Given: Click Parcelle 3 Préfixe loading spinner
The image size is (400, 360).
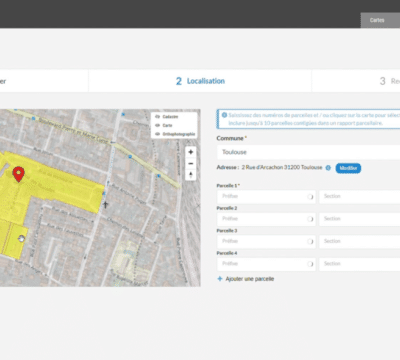Looking at the screenshot, I should 310,241.
